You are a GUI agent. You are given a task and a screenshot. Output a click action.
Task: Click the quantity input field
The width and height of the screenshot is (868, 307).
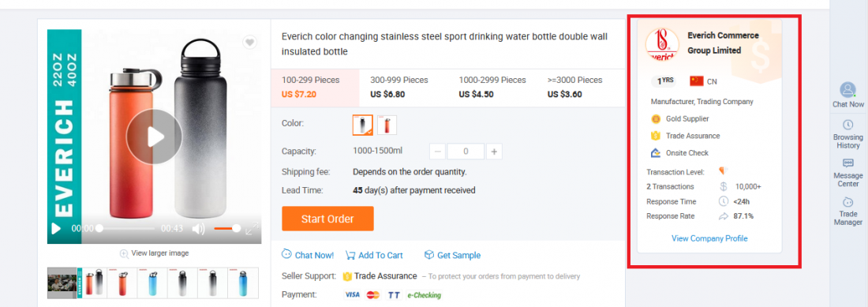466,152
